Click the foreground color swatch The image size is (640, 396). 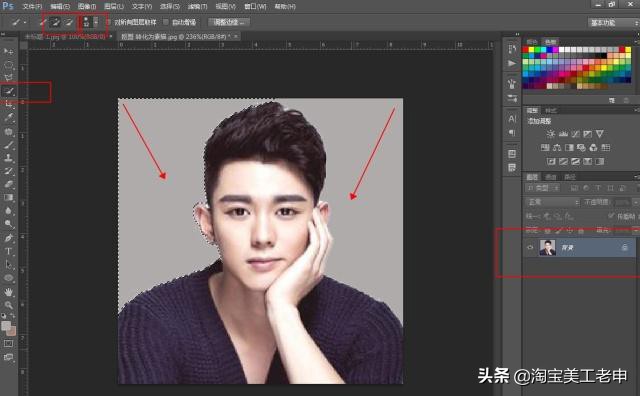6,326
